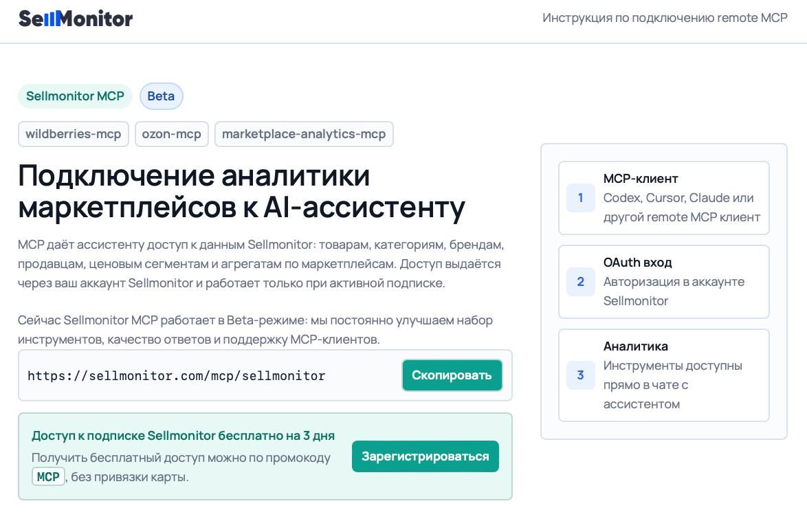Click the paragraph starting MCP даёт ассистенту доступ
The width and height of the screenshot is (807, 532).
261,264
